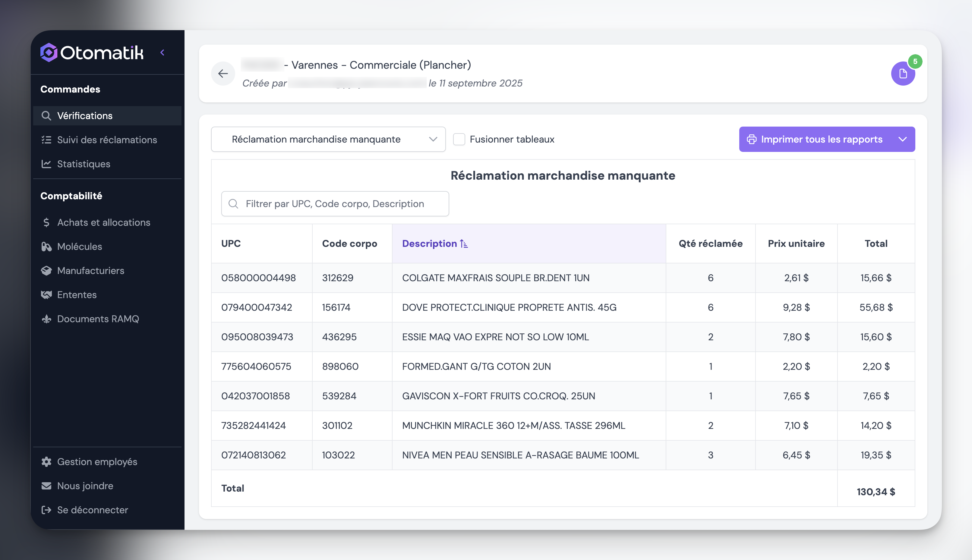Click the Description sort ascending icon

[x=464, y=244]
